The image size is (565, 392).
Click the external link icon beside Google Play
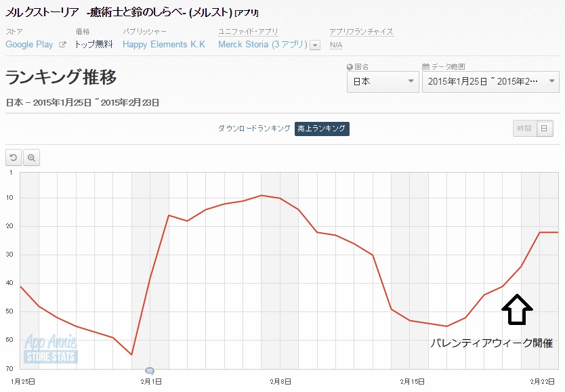(63, 45)
